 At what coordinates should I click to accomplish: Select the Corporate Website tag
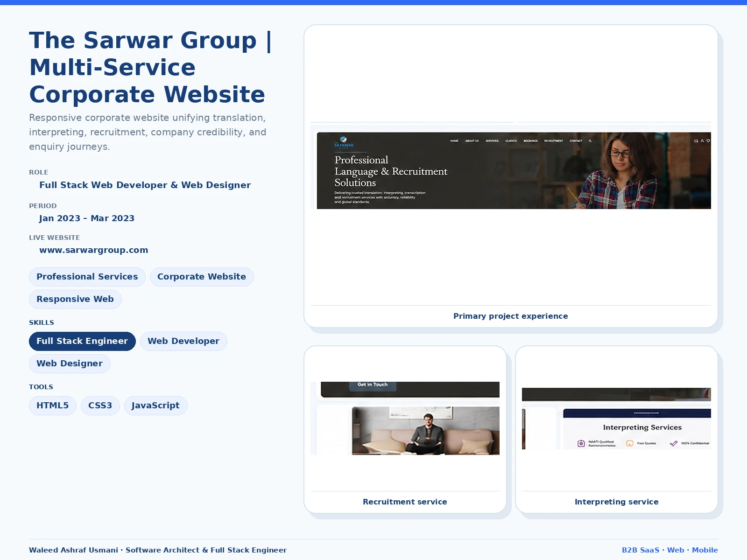tap(202, 277)
